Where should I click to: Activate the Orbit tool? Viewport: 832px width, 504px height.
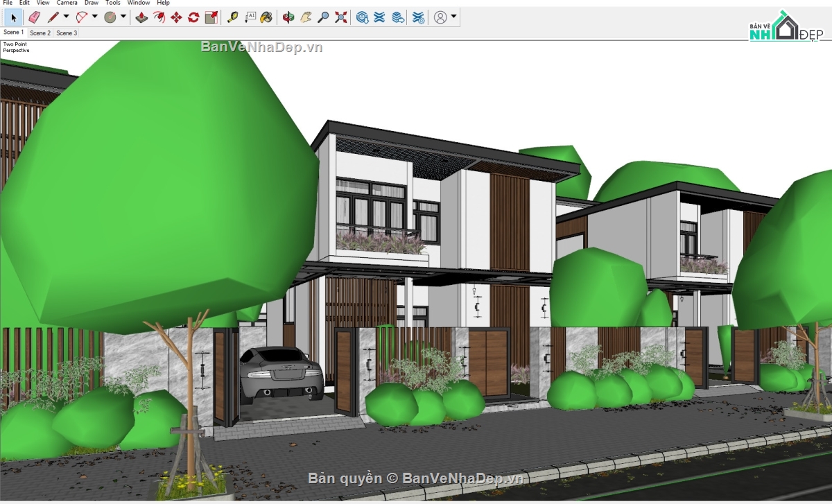tap(288, 18)
